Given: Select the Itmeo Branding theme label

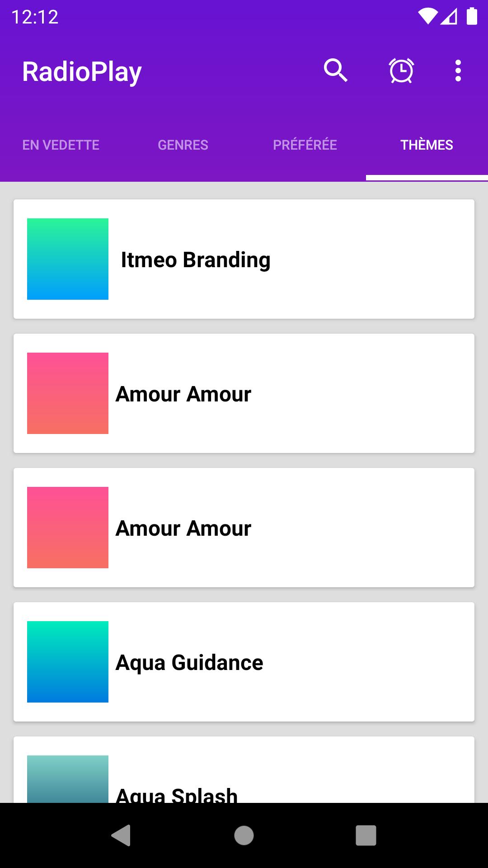Looking at the screenshot, I should click(196, 260).
